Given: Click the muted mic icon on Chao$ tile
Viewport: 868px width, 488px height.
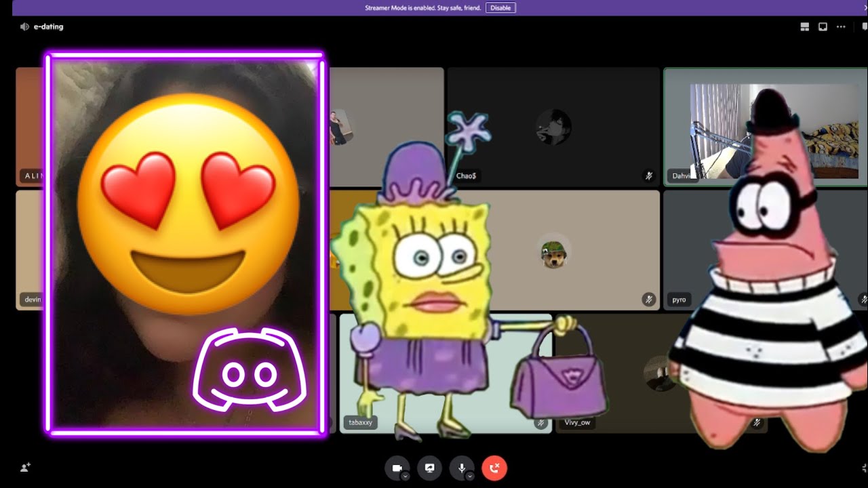Looking at the screenshot, I should coord(649,176).
